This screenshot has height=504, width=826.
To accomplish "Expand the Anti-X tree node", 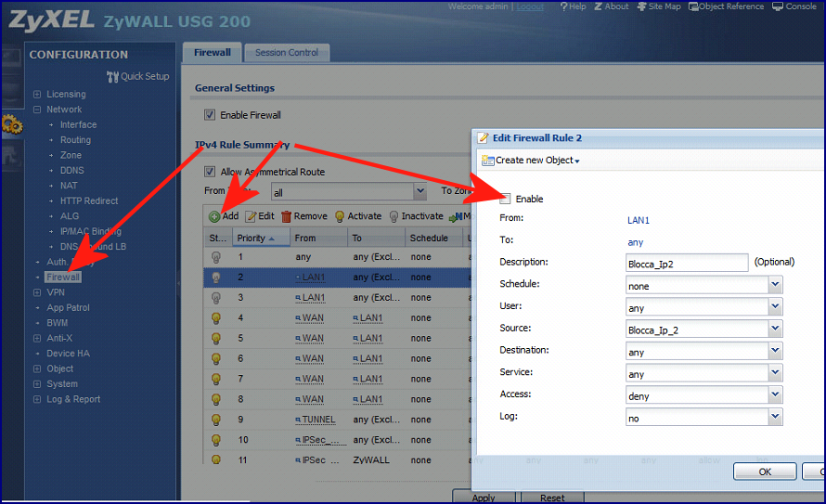I will [37, 338].
